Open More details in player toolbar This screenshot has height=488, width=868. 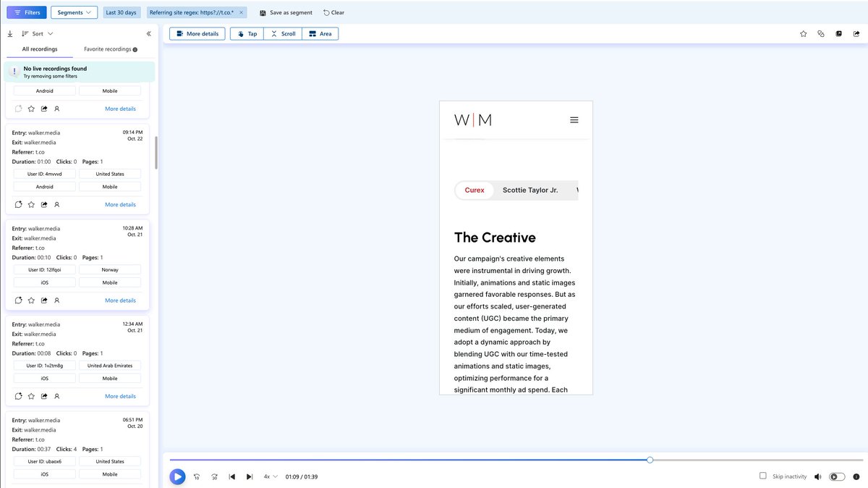pos(197,33)
